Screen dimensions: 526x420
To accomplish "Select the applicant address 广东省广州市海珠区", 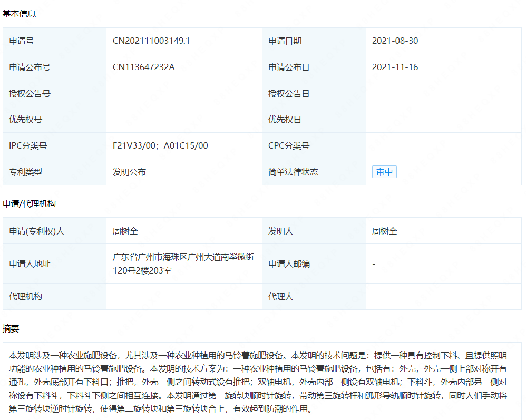I will (x=183, y=263).
